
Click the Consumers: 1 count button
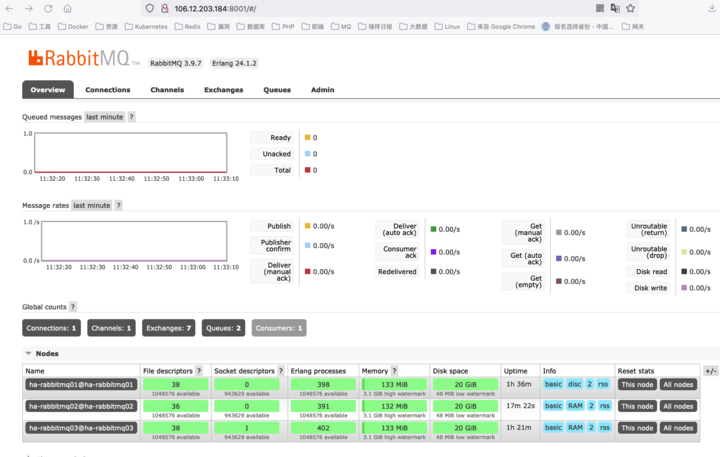click(279, 328)
